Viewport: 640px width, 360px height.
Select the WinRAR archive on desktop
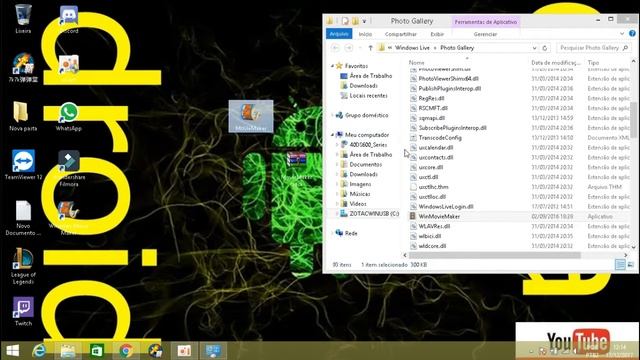297,168
